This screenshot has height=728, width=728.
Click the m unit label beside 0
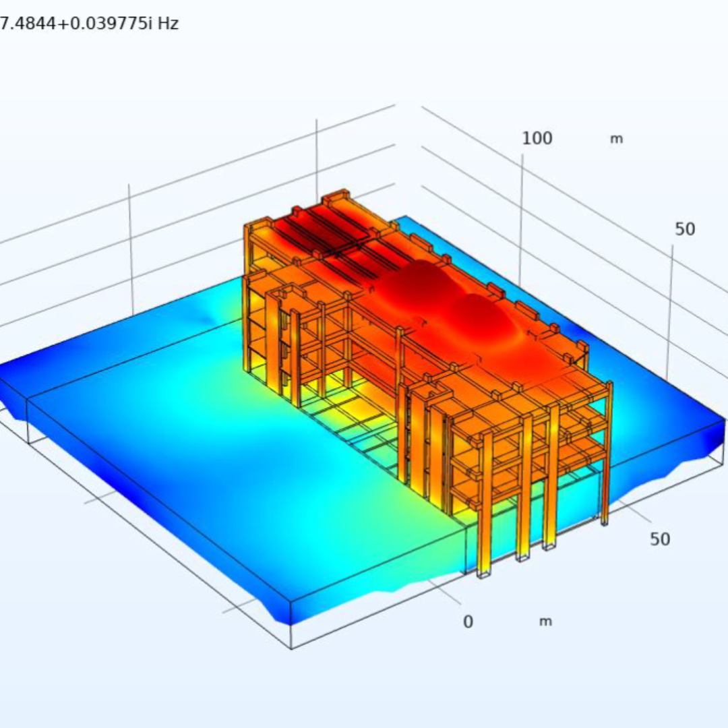tap(545, 621)
